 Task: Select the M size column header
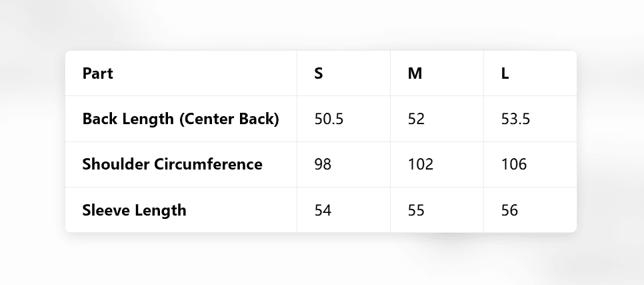[415, 73]
